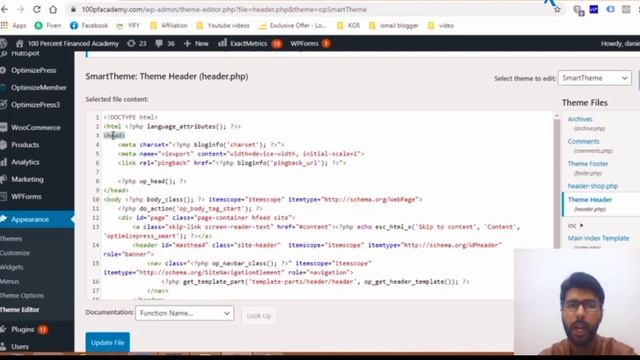
Task: Open the Fiverr bookmark
Action: pos(48,25)
